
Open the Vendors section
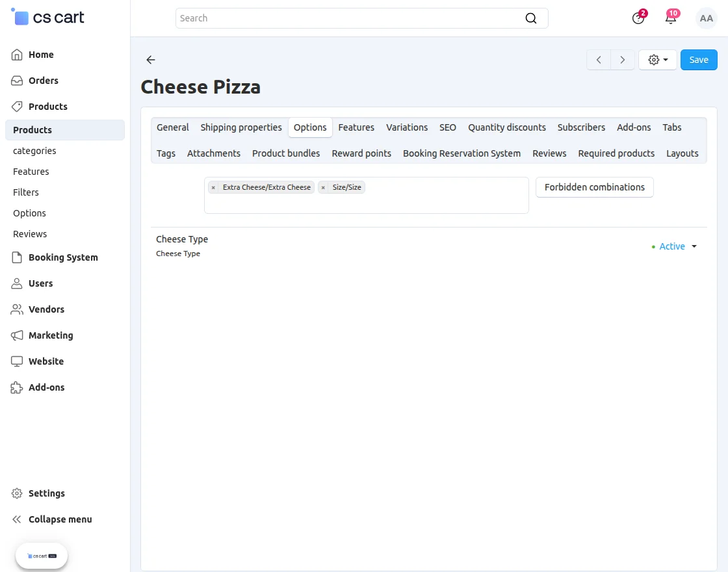click(x=46, y=309)
